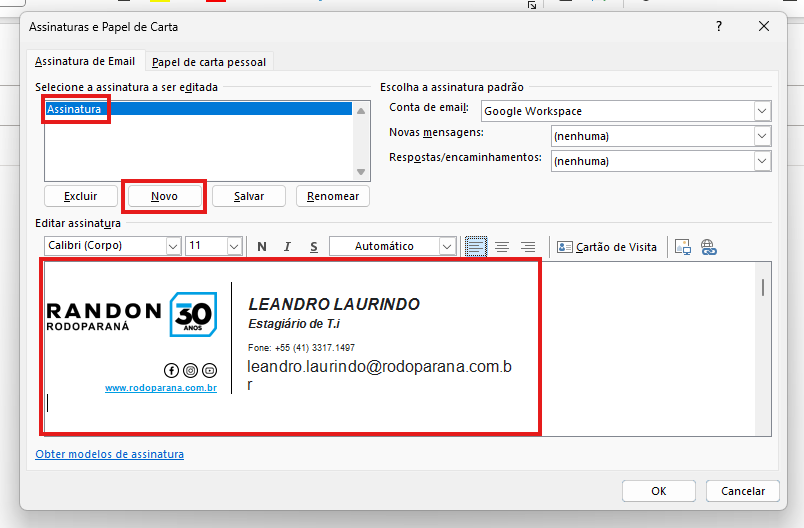Open www.rodoparana.com.br link in signature
Viewport: 804px width, 528px height.
click(x=161, y=388)
